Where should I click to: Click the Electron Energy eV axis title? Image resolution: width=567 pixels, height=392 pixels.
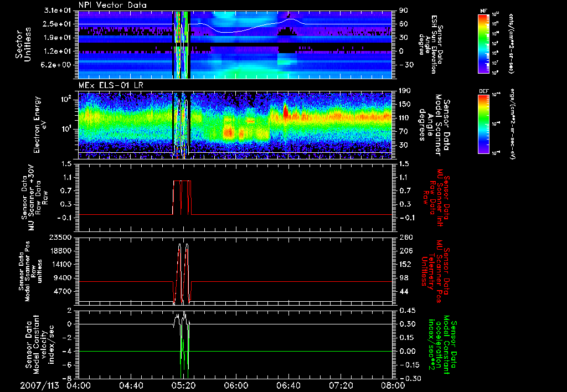[x=40, y=125]
